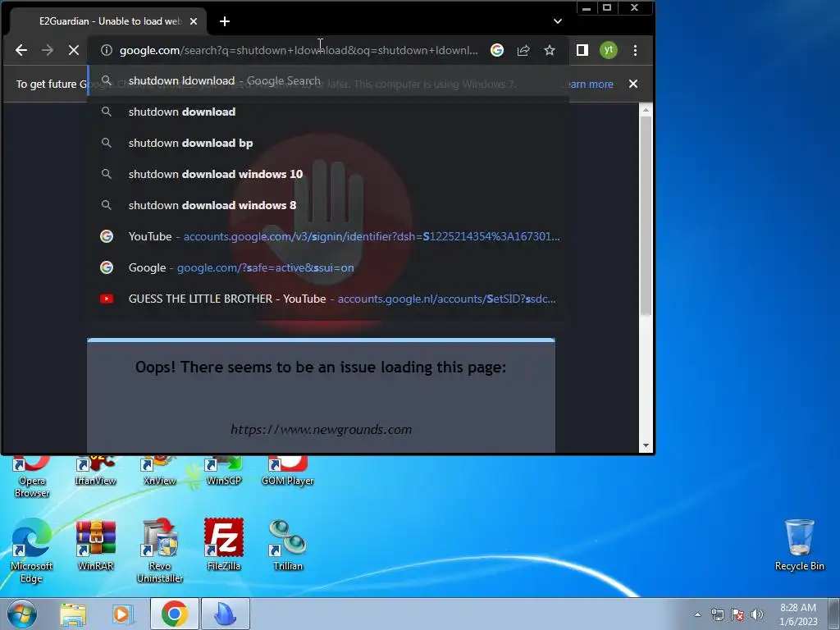
Task: Select the Recycle Bin icon
Action: point(800,545)
